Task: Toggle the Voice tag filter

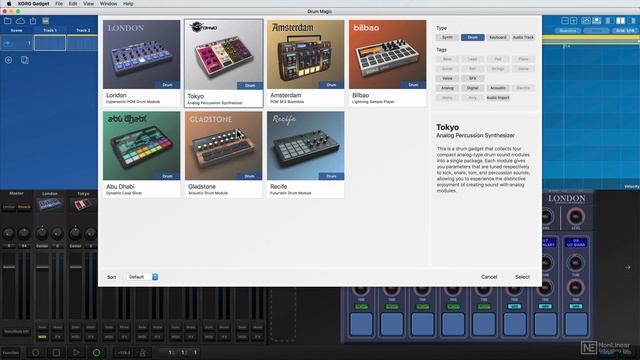Action: click(447, 78)
